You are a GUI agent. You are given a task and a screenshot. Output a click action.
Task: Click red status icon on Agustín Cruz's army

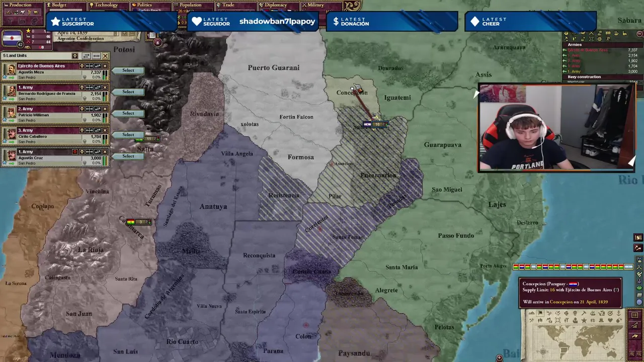pyautogui.click(x=75, y=152)
